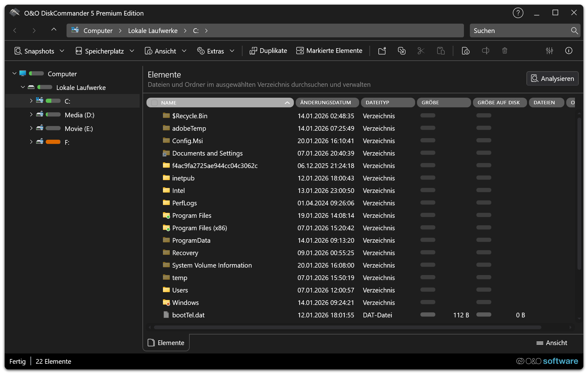Click the help question mark icon
588x374 pixels.
click(x=518, y=13)
